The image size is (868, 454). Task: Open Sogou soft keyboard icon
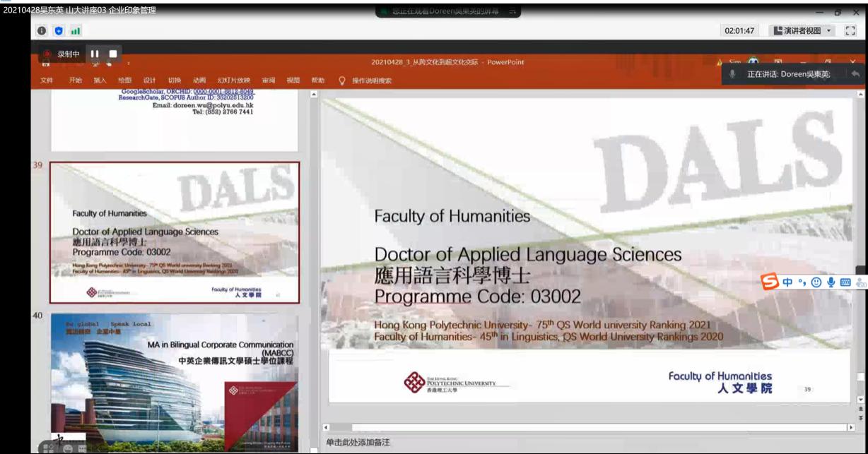(845, 282)
